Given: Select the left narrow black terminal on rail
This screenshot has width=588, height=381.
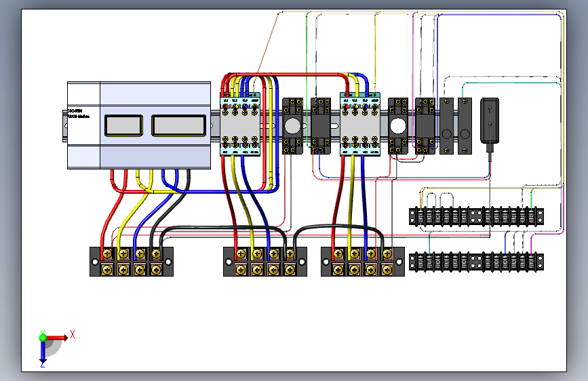Looking at the screenshot, I should [x=447, y=126].
